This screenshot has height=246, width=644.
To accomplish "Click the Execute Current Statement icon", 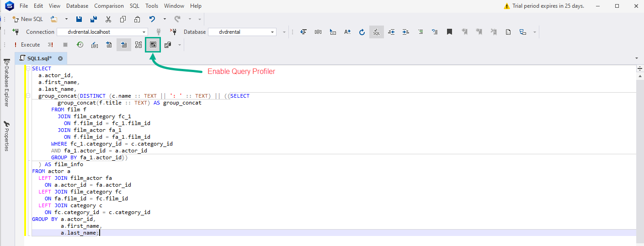I will pos(50,45).
